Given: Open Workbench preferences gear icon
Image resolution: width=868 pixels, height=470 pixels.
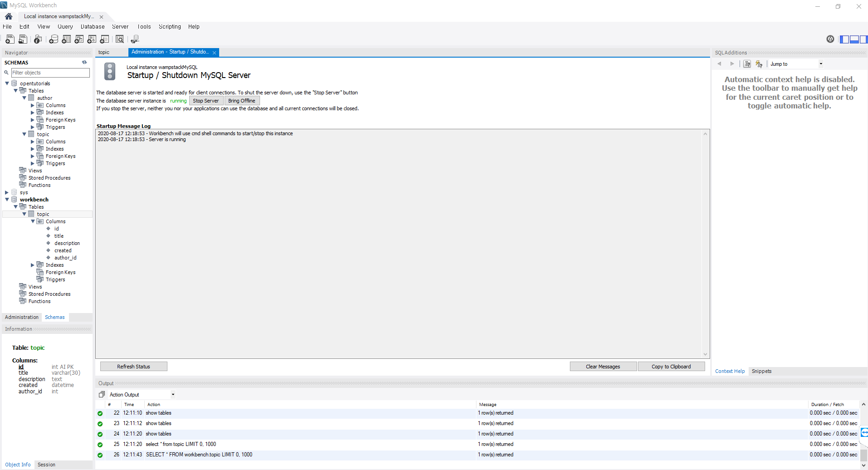Looking at the screenshot, I should tap(830, 39).
